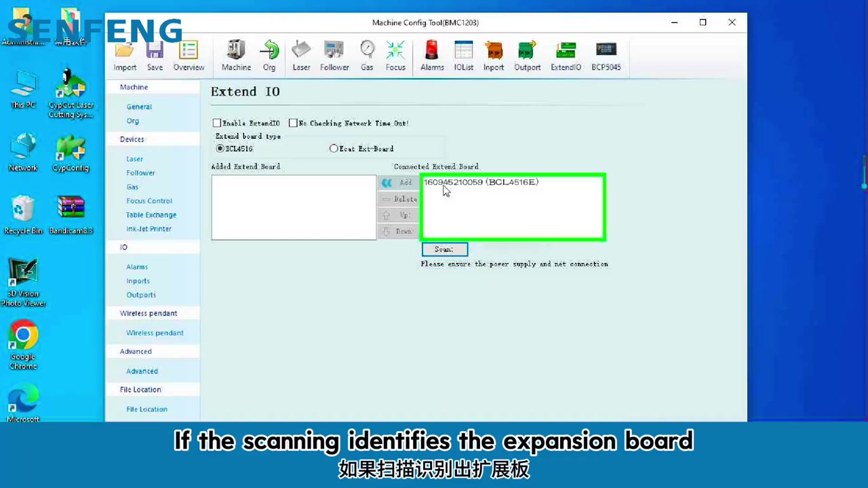
Task: Check No Checking Network Time Out
Action: coord(293,123)
